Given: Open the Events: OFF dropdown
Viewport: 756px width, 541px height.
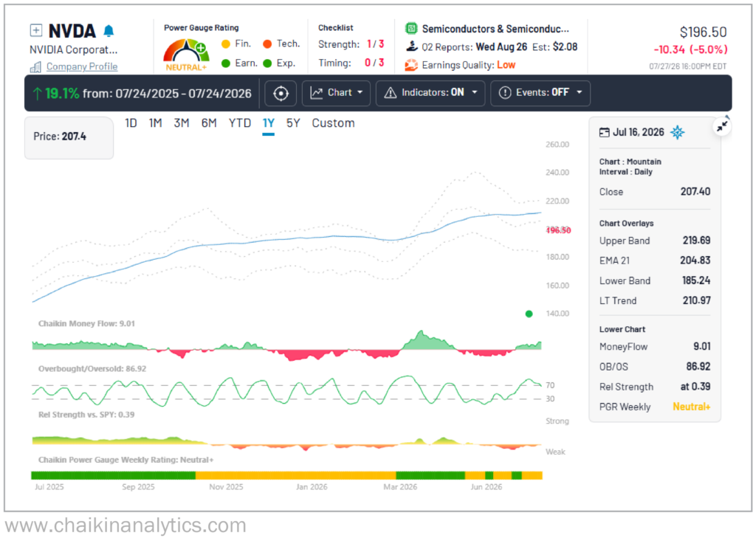Looking at the screenshot, I should [540, 93].
